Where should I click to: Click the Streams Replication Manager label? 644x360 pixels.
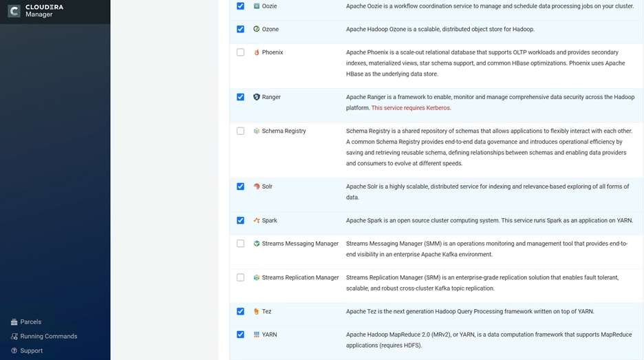point(300,277)
